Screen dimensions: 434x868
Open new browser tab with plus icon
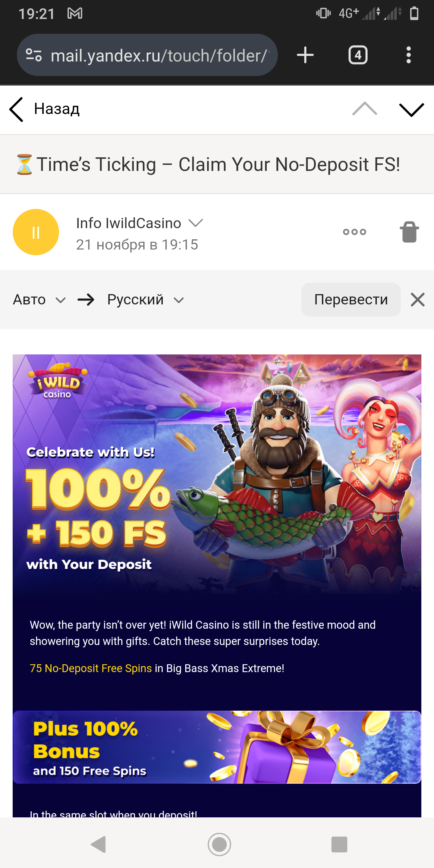pyautogui.click(x=305, y=55)
